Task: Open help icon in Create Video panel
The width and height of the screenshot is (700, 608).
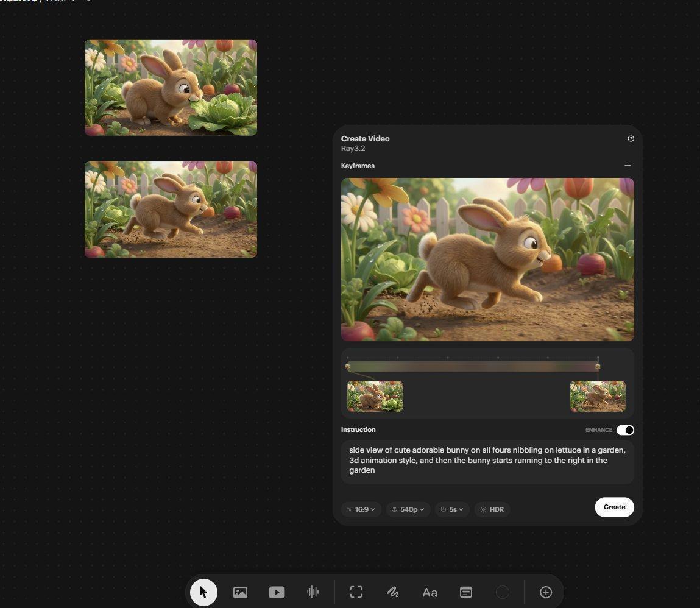Action: pos(631,139)
